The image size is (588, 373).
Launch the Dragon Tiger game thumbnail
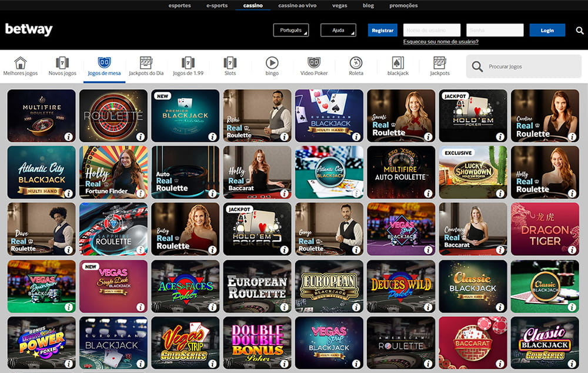[x=544, y=229]
